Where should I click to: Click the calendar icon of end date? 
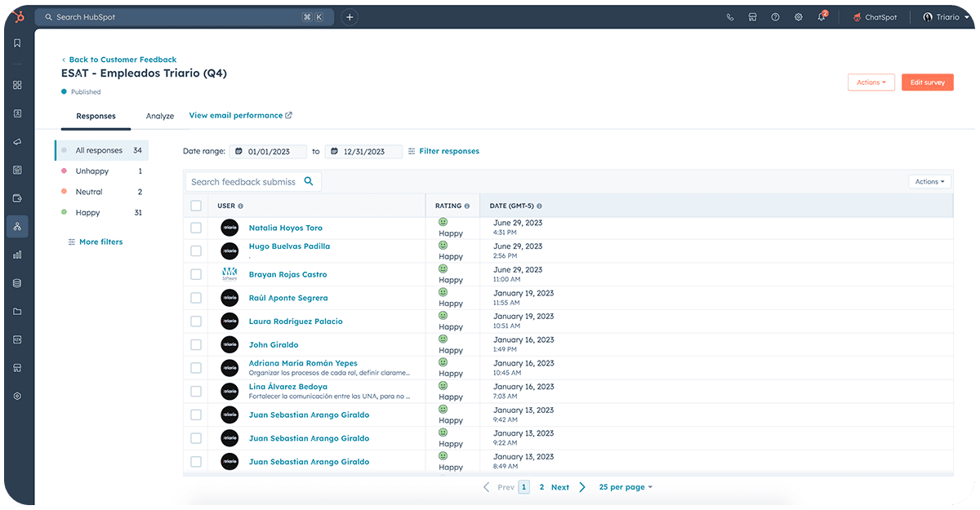(x=335, y=152)
